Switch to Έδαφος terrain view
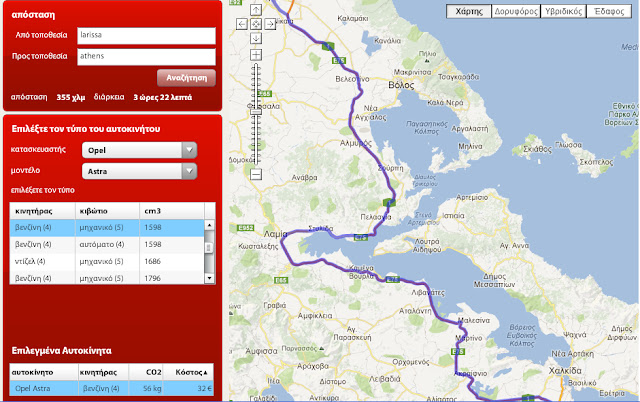This screenshot has height=402, width=640. pos(609,11)
